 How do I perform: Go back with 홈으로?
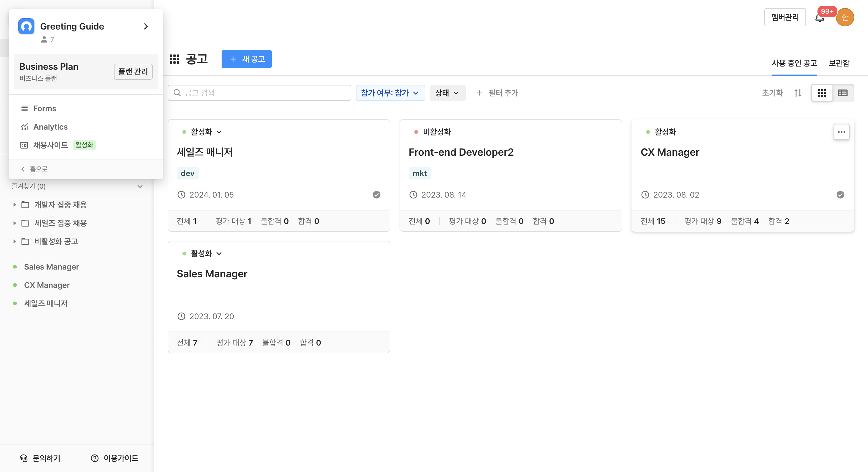point(34,169)
